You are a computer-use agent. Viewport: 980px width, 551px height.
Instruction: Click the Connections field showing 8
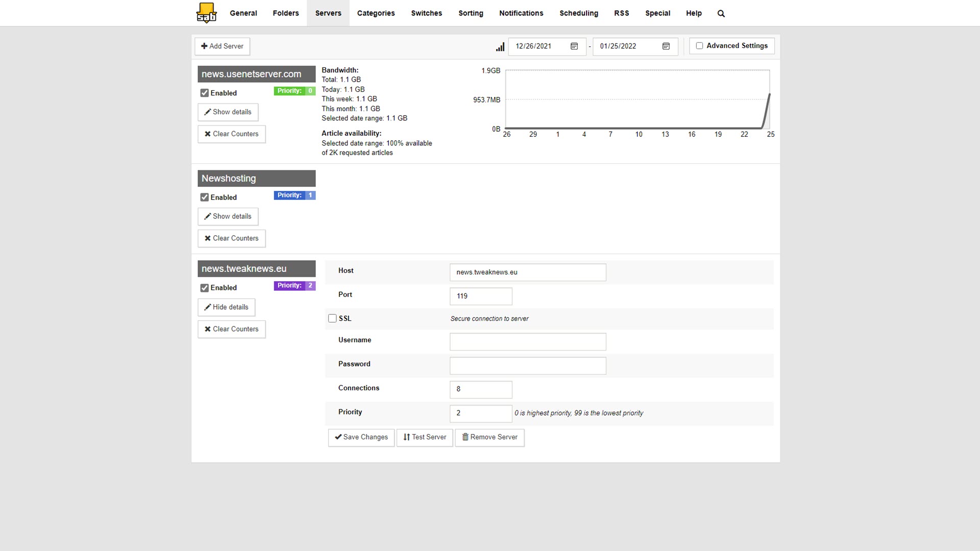(481, 389)
